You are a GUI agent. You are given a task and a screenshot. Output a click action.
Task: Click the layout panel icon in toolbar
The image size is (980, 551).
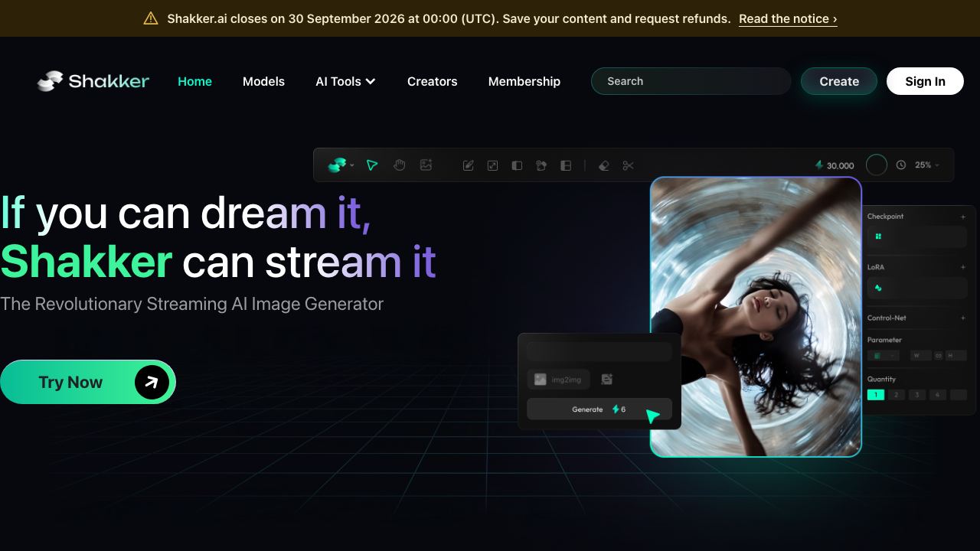[566, 165]
